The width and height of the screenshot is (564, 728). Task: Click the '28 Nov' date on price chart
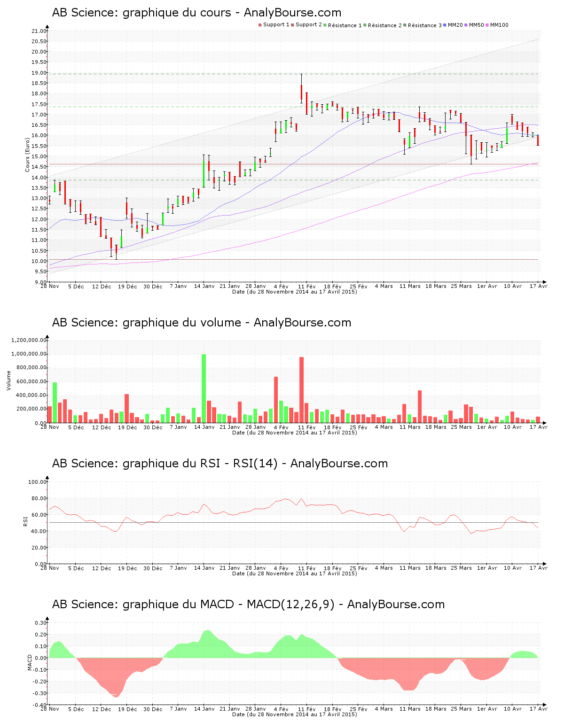pos(50,287)
